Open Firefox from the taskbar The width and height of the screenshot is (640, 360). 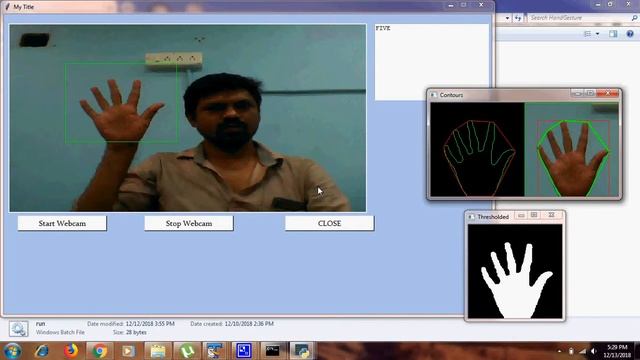tap(71, 351)
